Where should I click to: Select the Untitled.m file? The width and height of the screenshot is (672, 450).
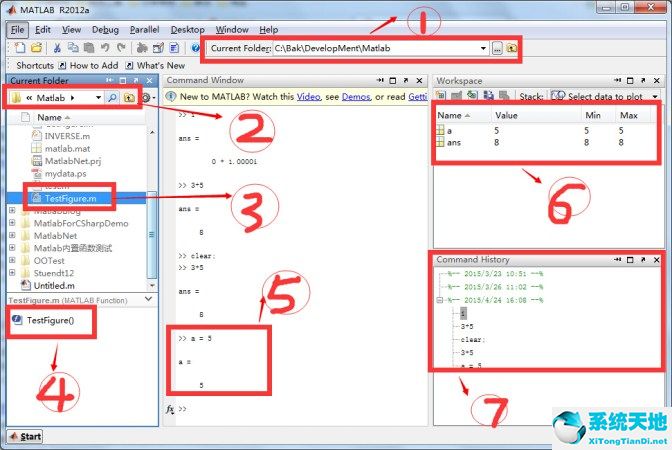(48, 285)
